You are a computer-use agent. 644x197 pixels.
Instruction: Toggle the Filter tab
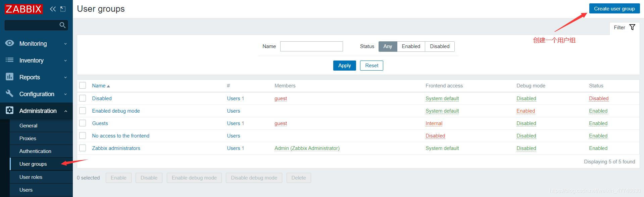[624, 28]
